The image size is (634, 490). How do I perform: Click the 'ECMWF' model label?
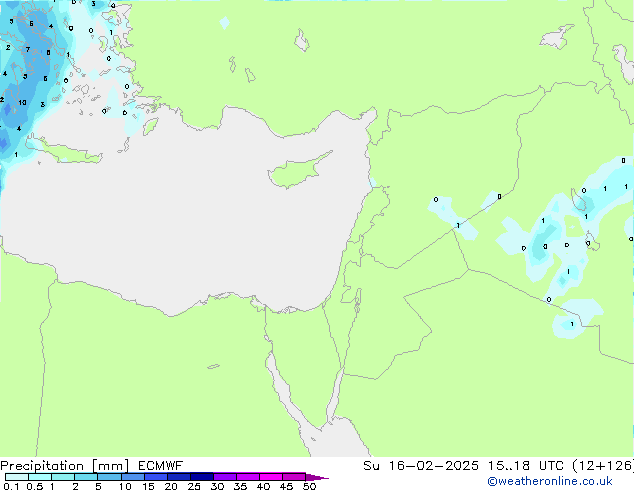click(x=161, y=466)
